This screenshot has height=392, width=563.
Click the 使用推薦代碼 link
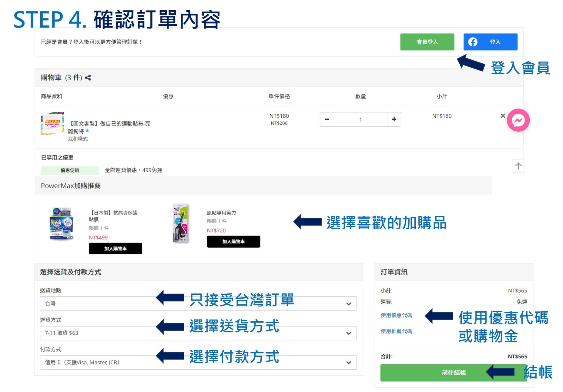click(x=396, y=331)
